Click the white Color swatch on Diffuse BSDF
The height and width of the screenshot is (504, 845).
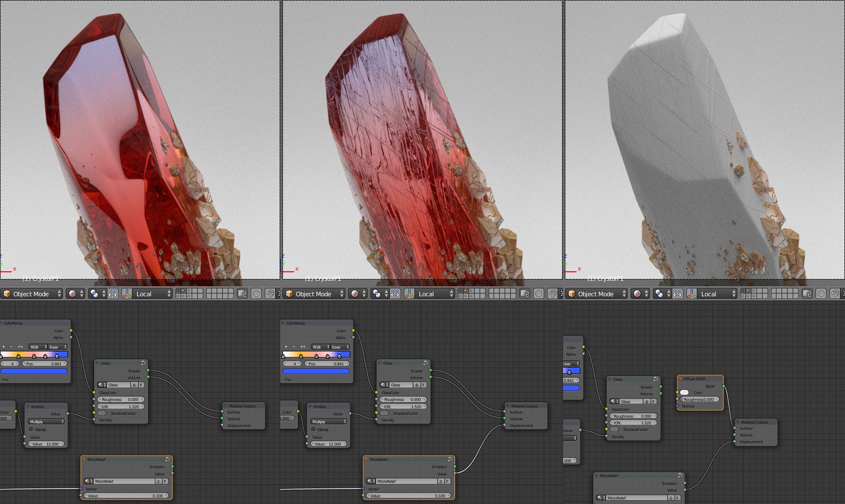(684, 393)
